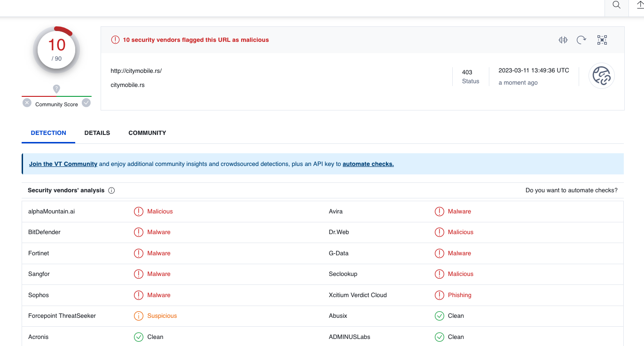644x346 pixels.
Task: Click Sangfor malware alert icon
Action: [139, 274]
